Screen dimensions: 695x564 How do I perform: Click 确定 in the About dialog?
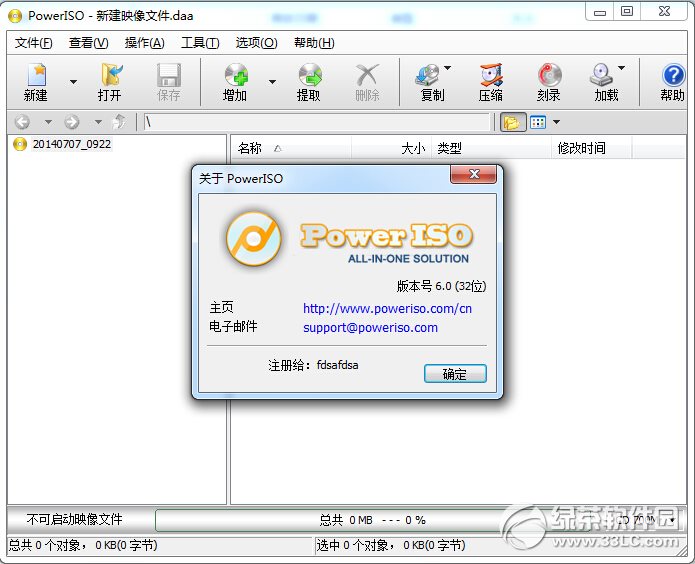pyautogui.click(x=455, y=374)
